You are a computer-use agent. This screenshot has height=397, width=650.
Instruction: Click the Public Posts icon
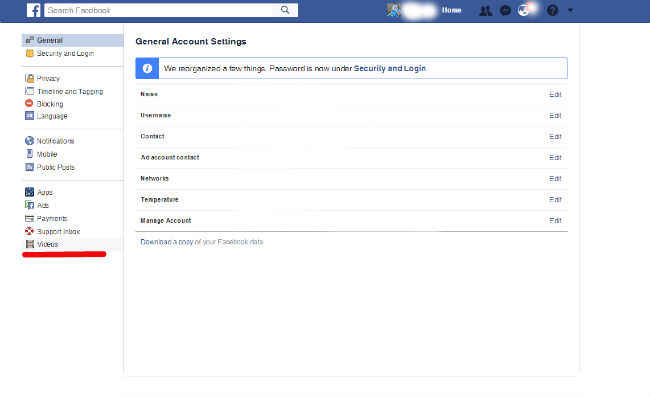coord(29,167)
